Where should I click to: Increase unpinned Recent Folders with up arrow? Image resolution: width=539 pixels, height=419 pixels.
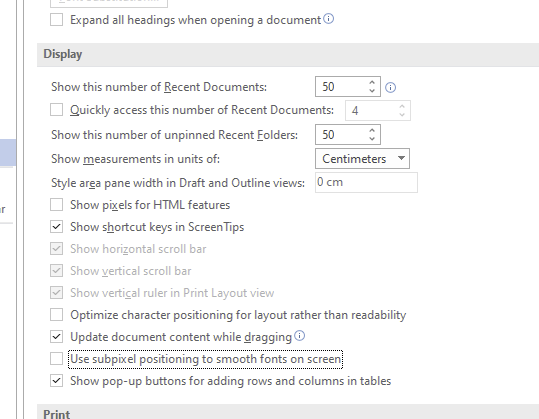coord(372,131)
